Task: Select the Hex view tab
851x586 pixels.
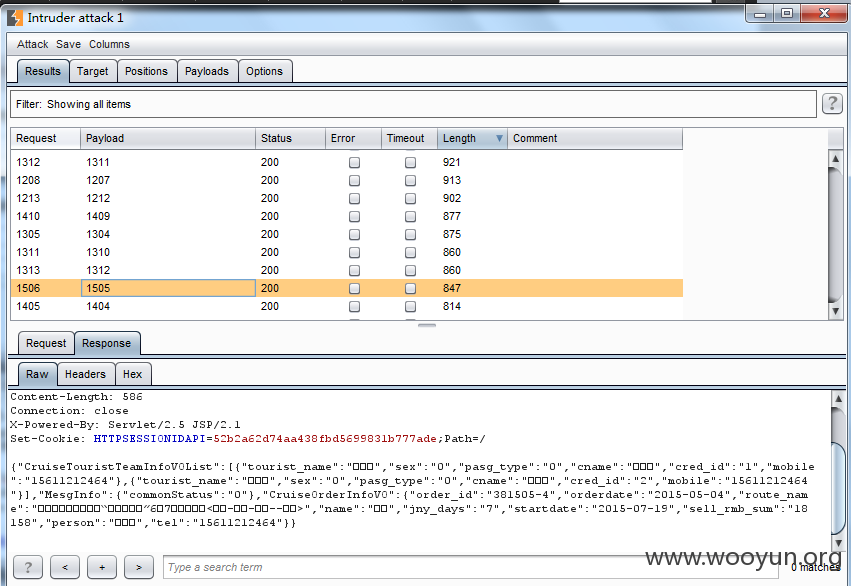Action: [x=133, y=374]
